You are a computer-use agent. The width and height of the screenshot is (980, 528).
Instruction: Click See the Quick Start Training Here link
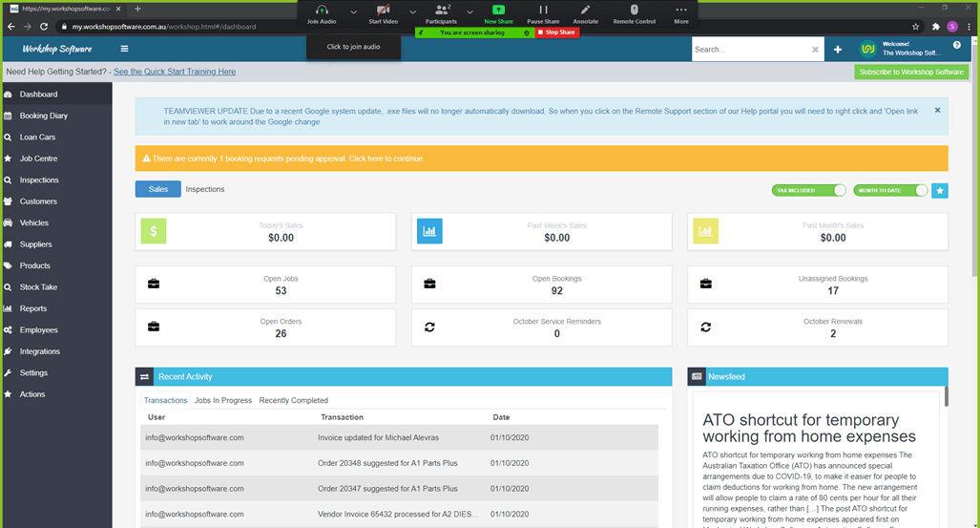(x=175, y=72)
